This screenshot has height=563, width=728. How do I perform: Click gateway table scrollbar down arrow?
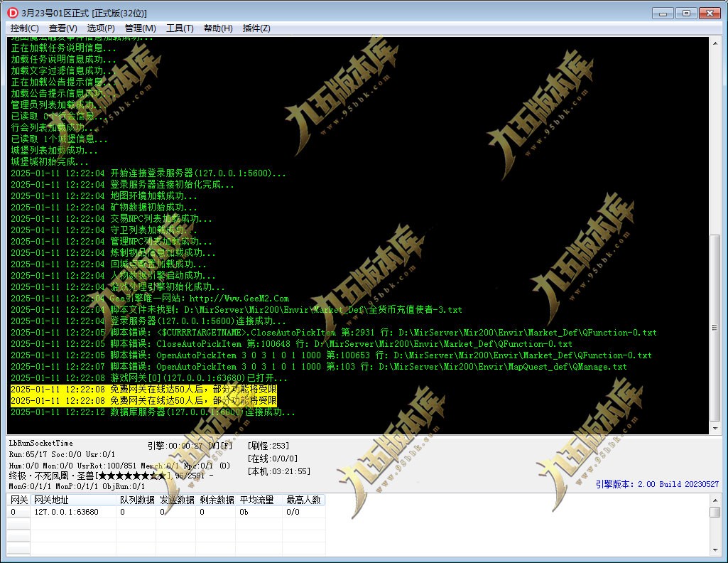pos(715,550)
